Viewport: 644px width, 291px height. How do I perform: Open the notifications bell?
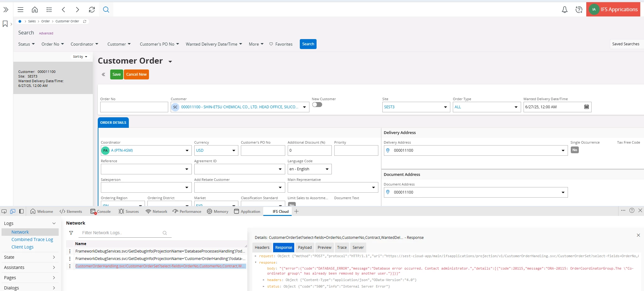tap(565, 10)
